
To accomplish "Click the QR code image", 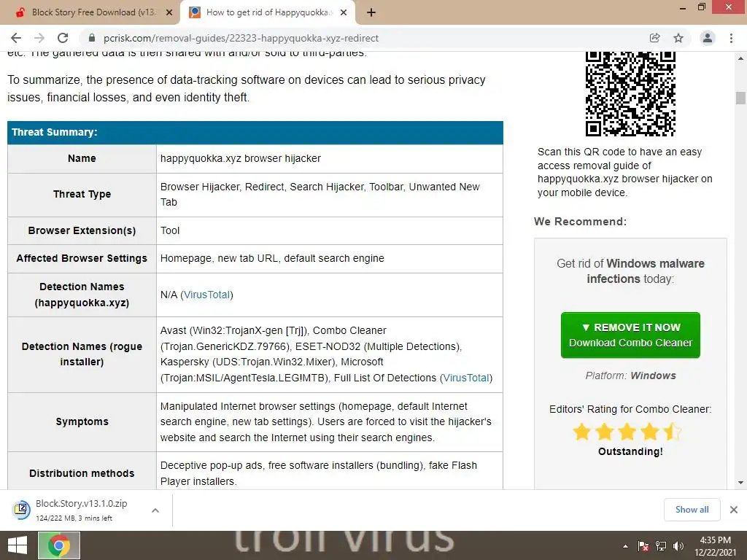I will click(x=630, y=94).
